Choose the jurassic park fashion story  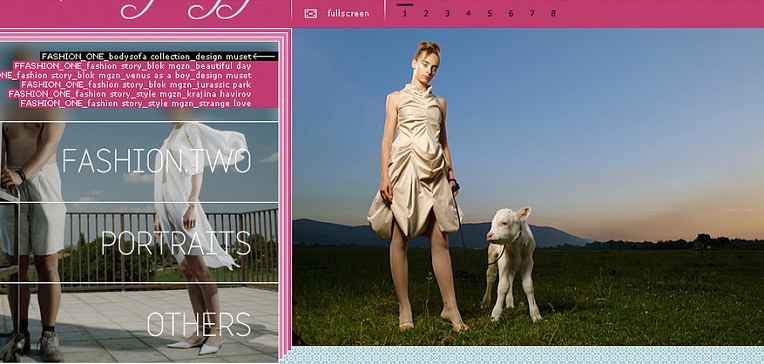pos(136,85)
